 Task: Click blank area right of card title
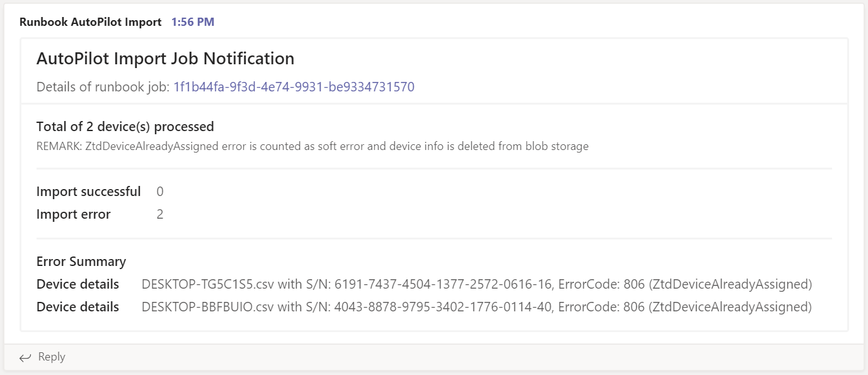(x=567, y=59)
